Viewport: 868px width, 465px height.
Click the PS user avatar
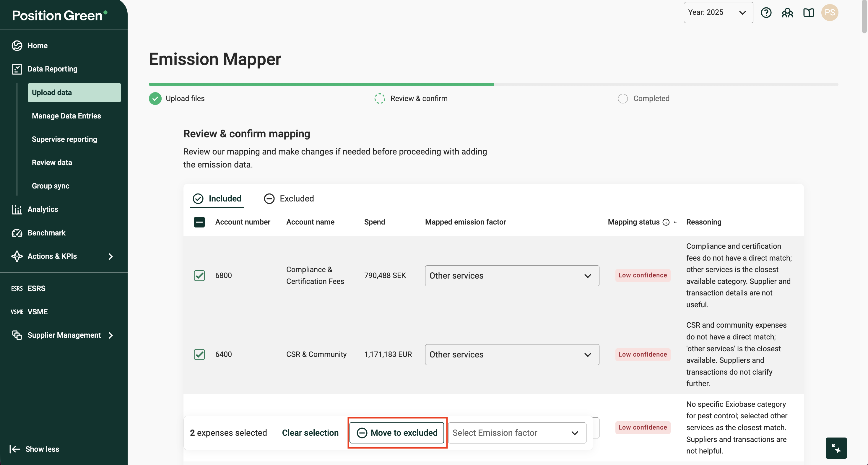[x=829, y=13]
